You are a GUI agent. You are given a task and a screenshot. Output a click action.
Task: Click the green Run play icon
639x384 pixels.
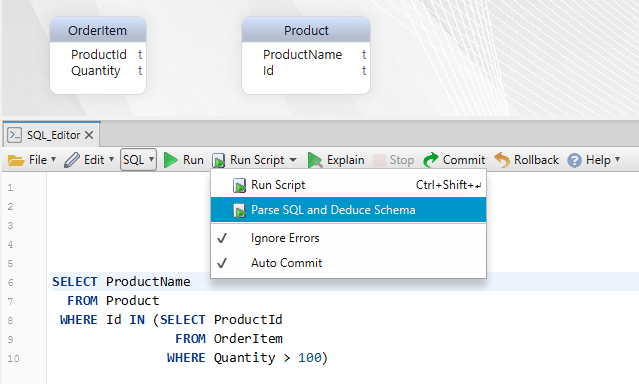coord(170,160)
